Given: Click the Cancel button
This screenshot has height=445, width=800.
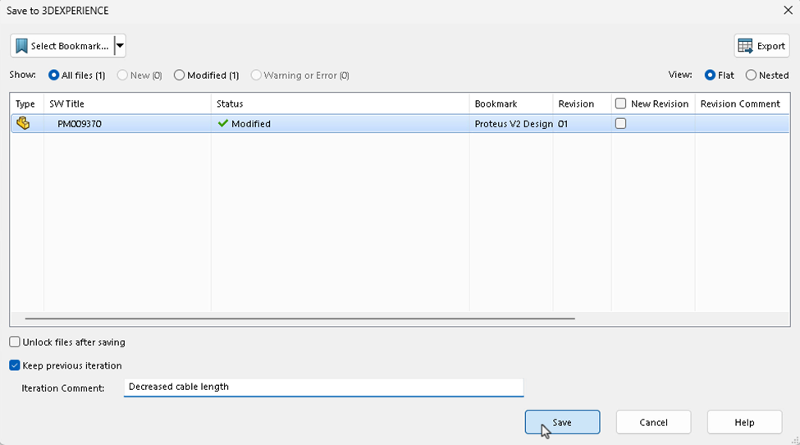Looking at the screenshot, I should pyautogui.click(x=654, y=422).
